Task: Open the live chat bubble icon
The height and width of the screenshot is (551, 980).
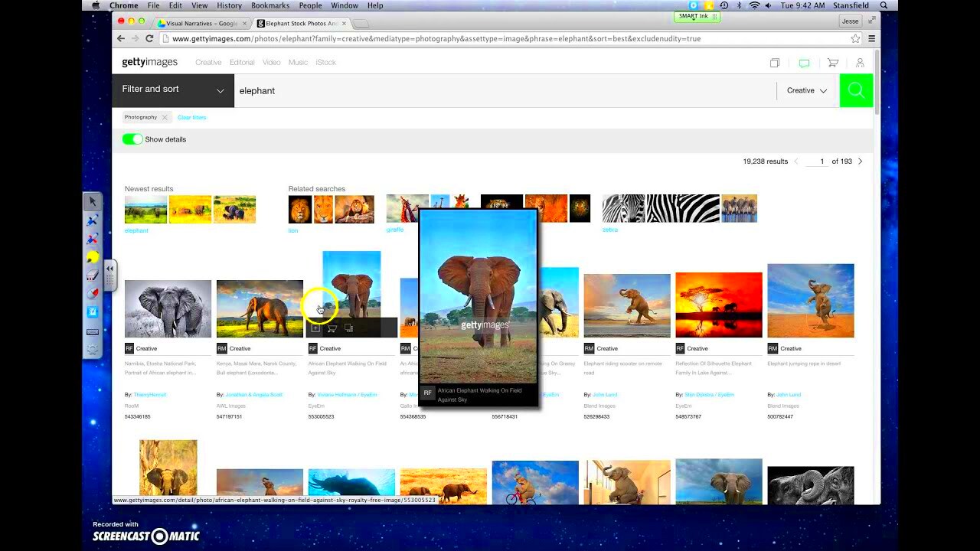Action: 804,63
